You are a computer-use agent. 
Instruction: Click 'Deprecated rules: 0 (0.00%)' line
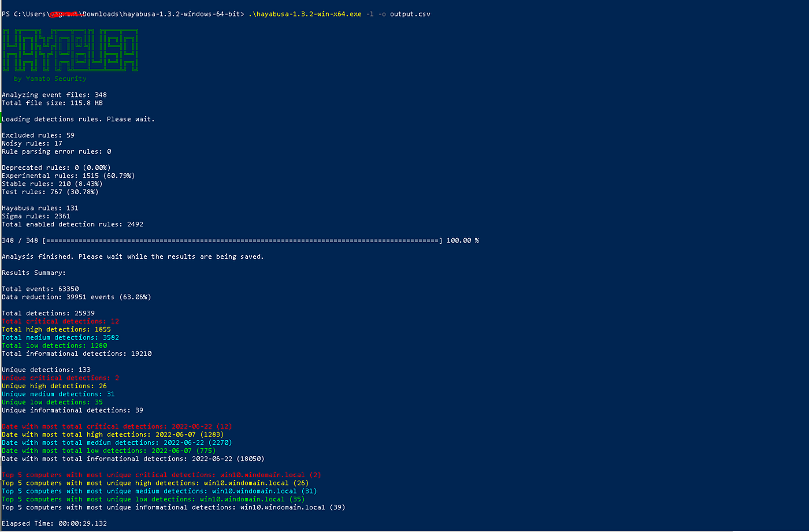click(56, 168)
